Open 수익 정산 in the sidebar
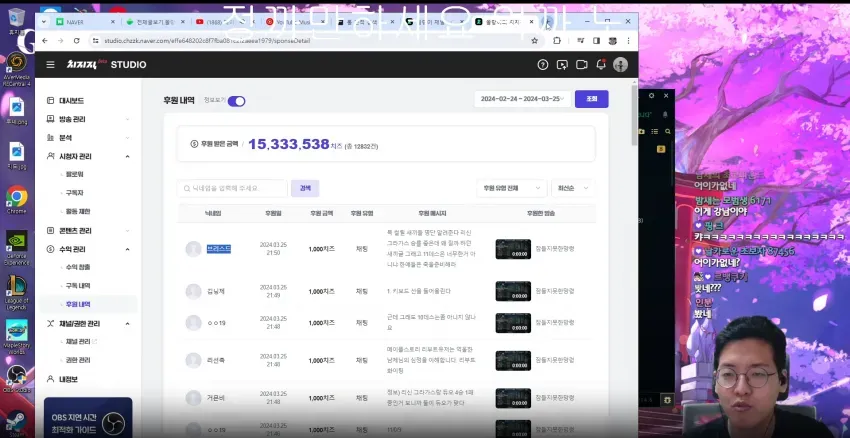The image size is (850, 438). (78, 267)
